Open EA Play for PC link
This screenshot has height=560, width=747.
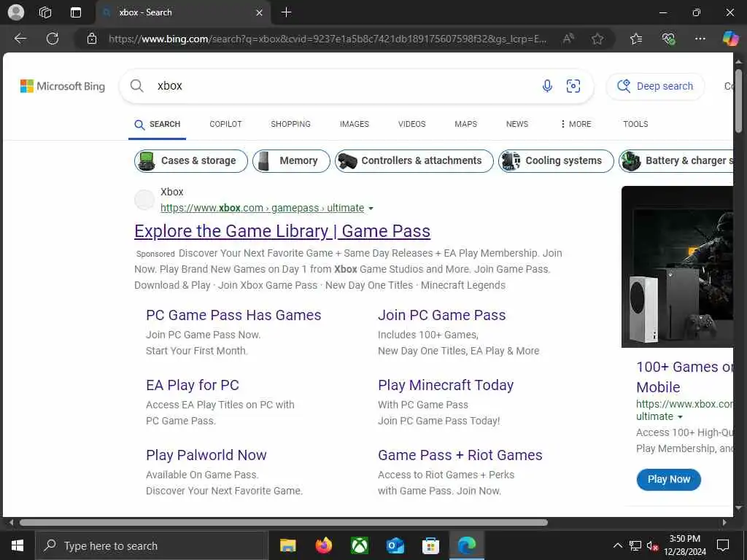[193, 385]
